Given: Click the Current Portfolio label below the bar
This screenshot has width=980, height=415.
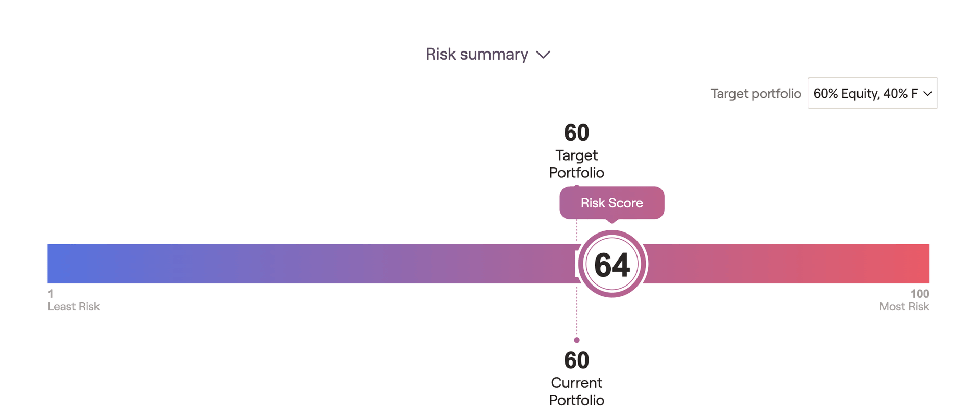Looking at the screenshot, I should (576, 391).
